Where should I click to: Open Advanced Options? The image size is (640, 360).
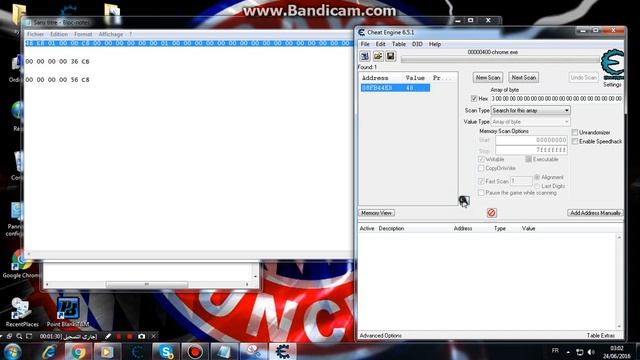tap(380, 336)
